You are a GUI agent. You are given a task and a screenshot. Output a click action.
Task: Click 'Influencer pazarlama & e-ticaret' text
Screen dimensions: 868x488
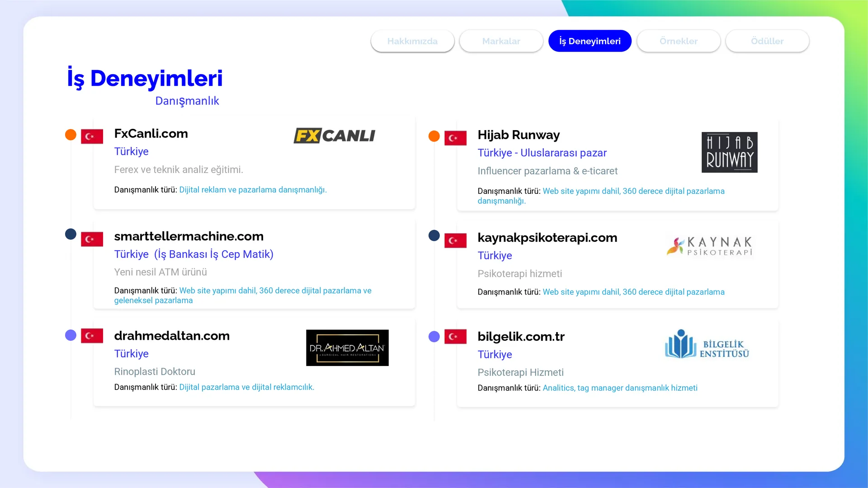(547, 171)
